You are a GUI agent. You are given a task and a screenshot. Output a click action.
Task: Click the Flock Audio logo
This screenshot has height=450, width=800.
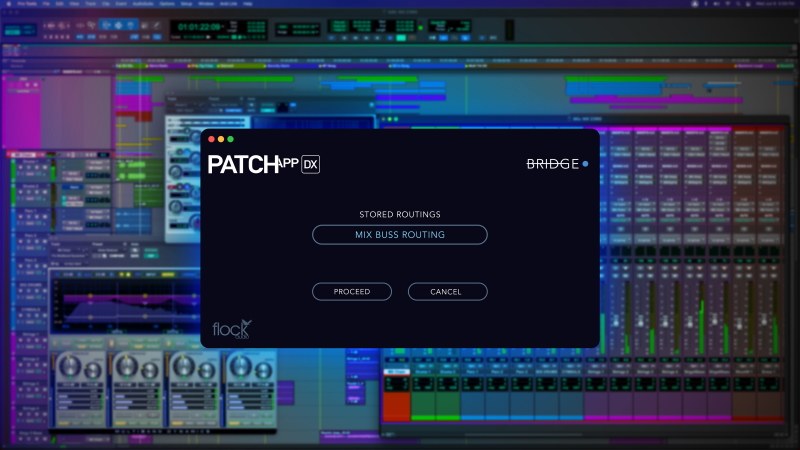tap(231, 329)
